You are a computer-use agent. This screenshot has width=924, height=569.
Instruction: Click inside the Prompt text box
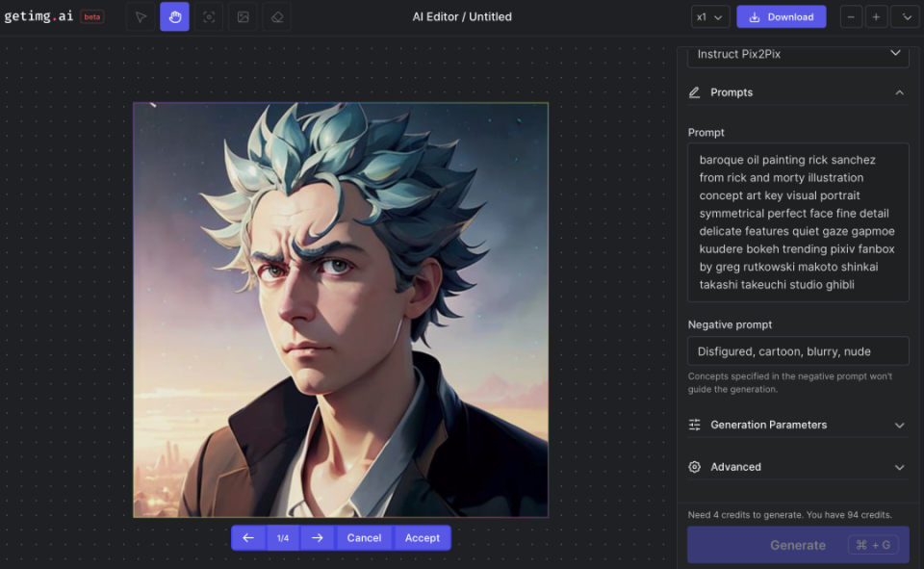point(798,222)
